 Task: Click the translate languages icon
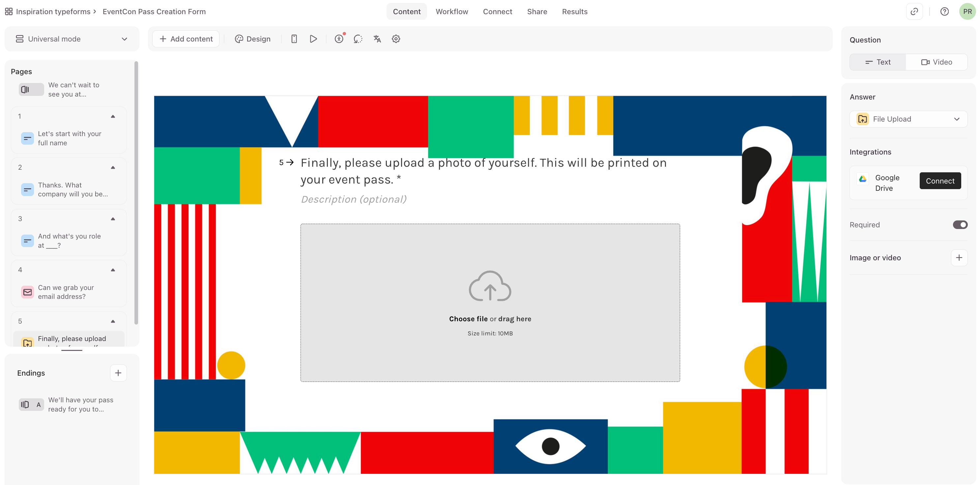coord(377,39)
